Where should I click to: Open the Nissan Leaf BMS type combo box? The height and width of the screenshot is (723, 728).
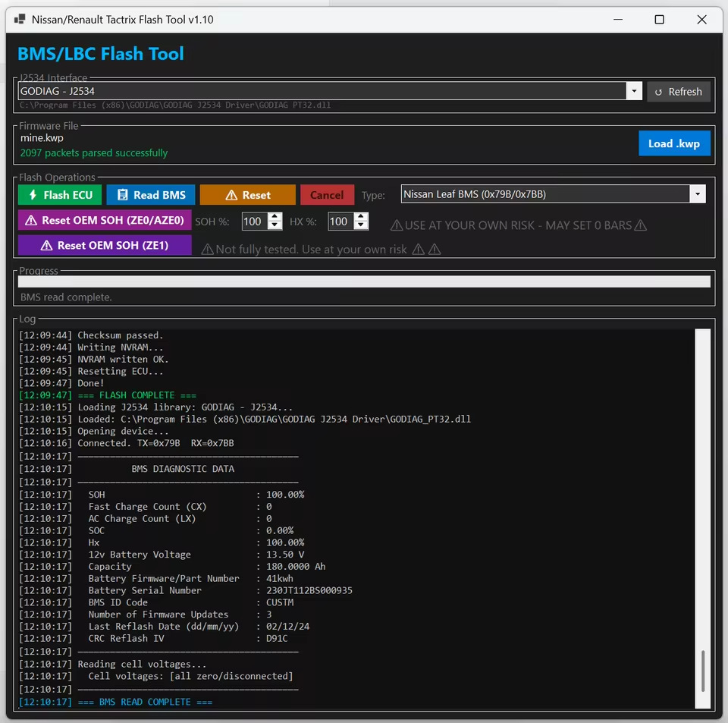(x=553, y=194)
